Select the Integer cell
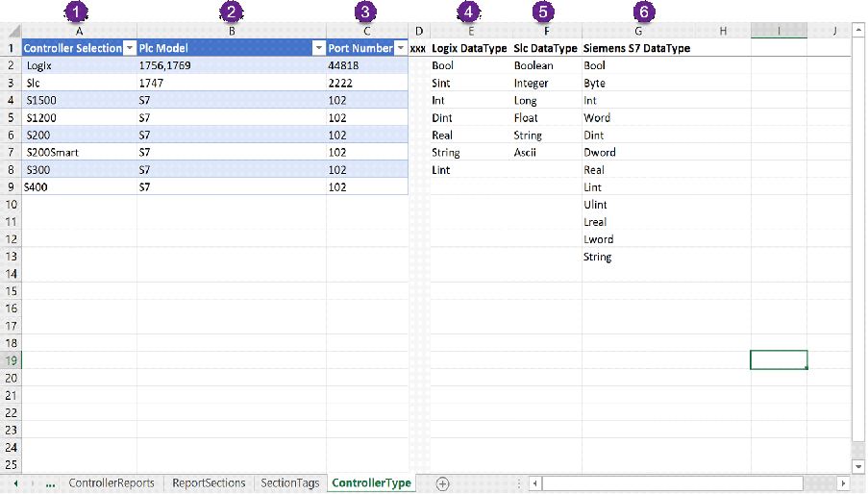The height and width of the screenshot is (494, 868). (x=547, y=83)
